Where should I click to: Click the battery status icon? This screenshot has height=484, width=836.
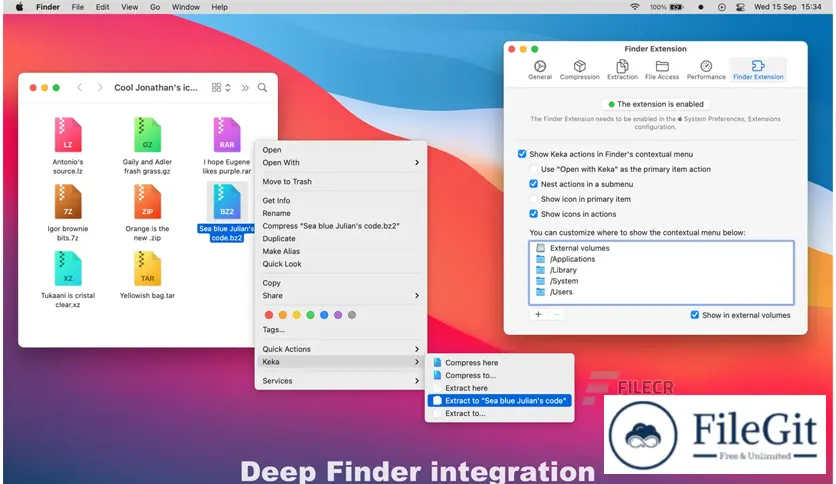pos(677,7)
